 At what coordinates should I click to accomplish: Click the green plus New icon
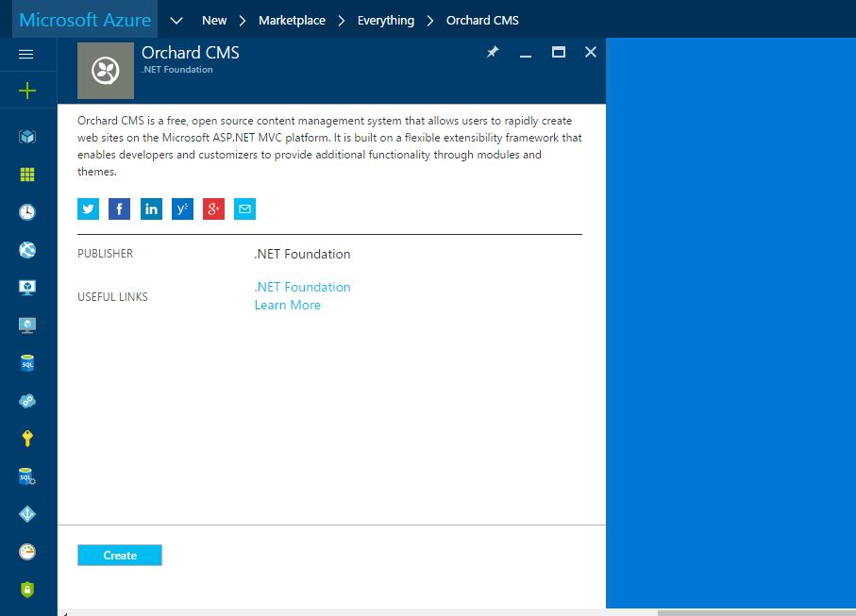(26, 91)
